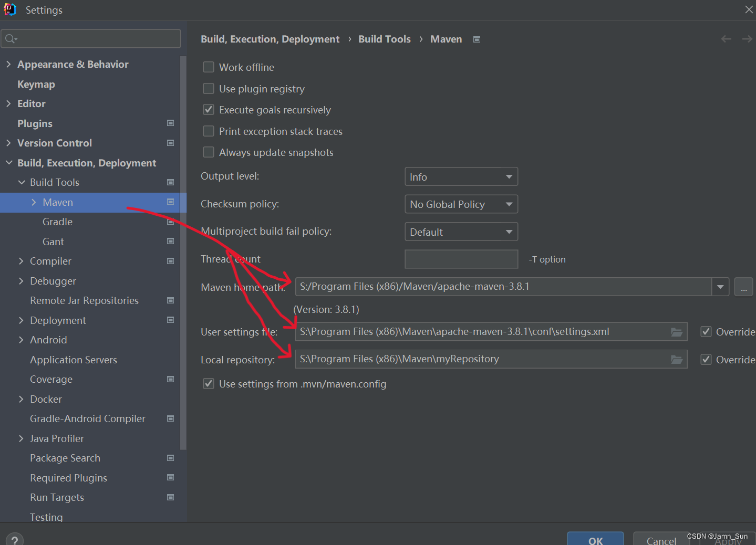
Task: Browse Maven home path with ellipsis button
Action: (743, 287)
